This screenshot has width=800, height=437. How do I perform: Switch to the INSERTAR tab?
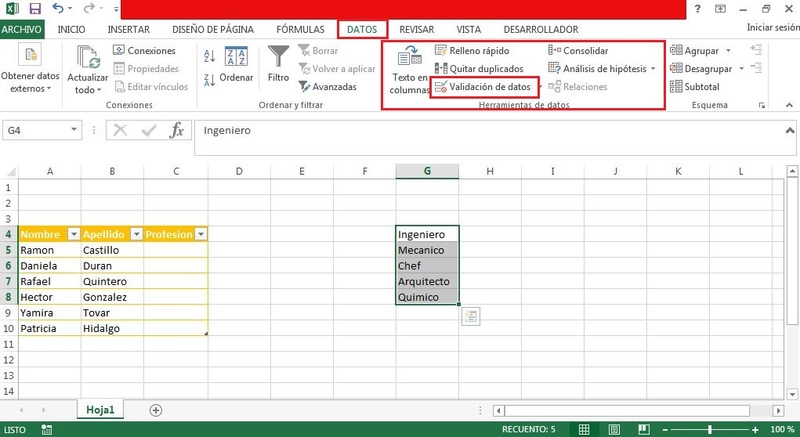point(129,30)
